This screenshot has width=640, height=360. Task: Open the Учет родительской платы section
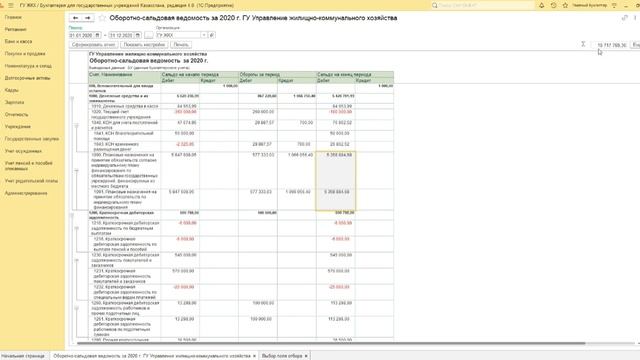(31, 181)
